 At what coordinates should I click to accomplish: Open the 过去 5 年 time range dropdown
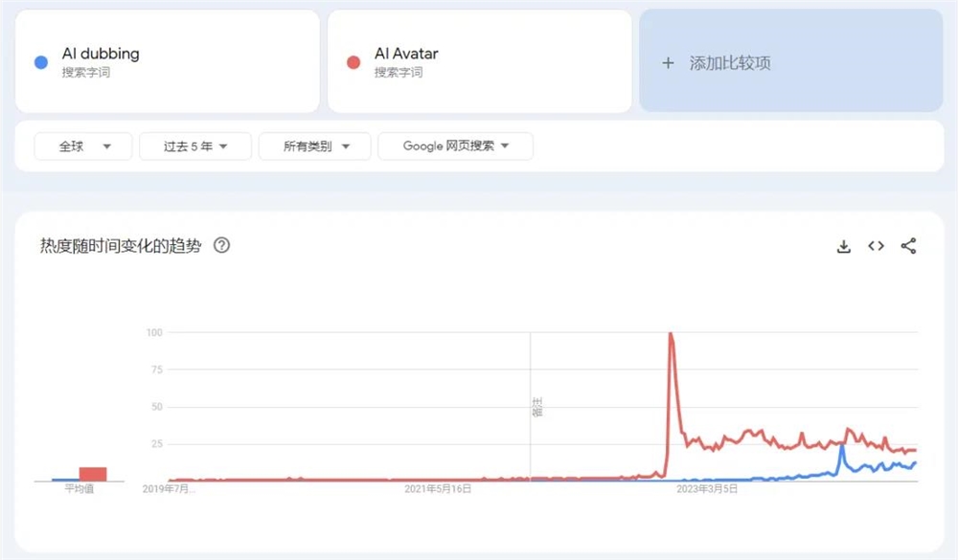[x=194, y=146]
